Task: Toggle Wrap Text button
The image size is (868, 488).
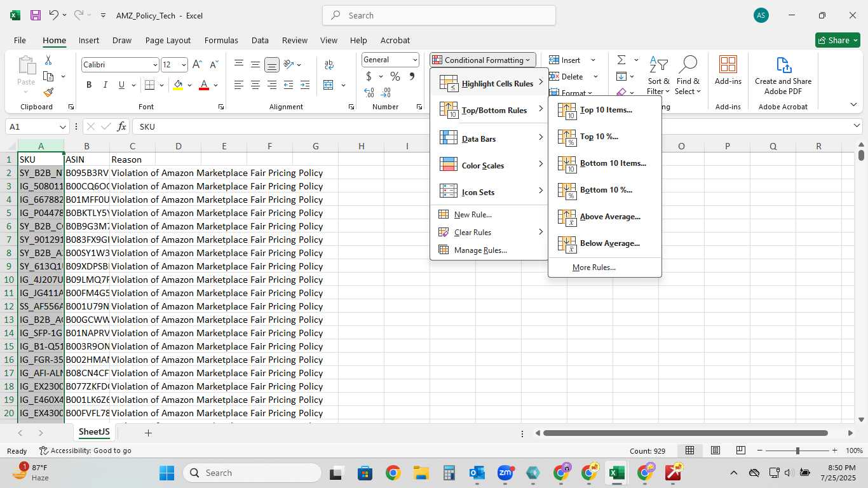Action: [x=329, y=65]
